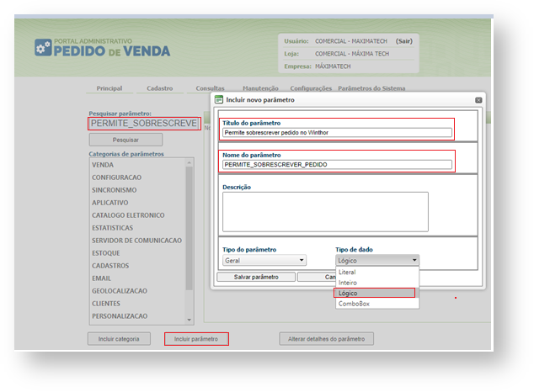534x392 pixels.
Task: Click the dialog's form icon in title bar
Action: [219, 99]
